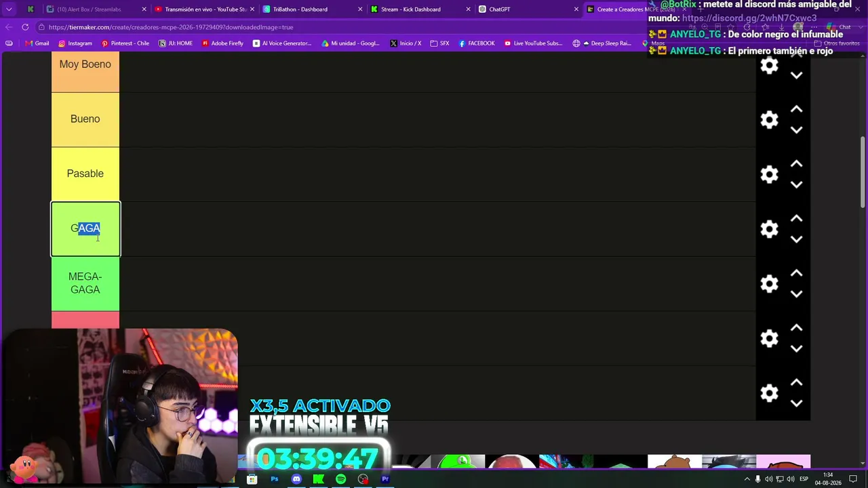Open Premiere Pro from the taskbar
Viewport: 868px width, 488px height.
pos(385,479)
